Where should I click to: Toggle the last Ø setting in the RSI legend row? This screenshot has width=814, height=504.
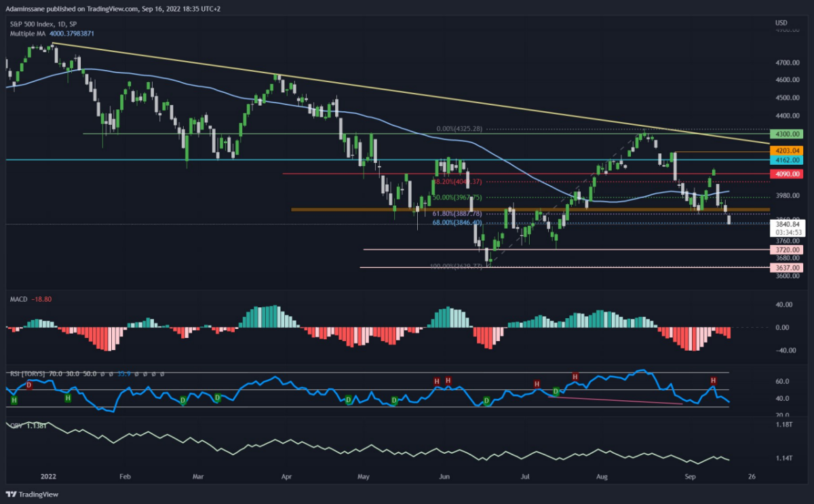[161, 374]
